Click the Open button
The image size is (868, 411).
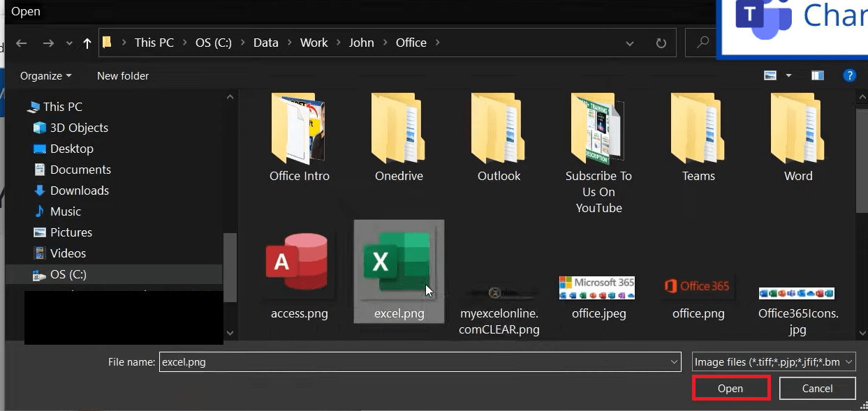tap(730, 388)
